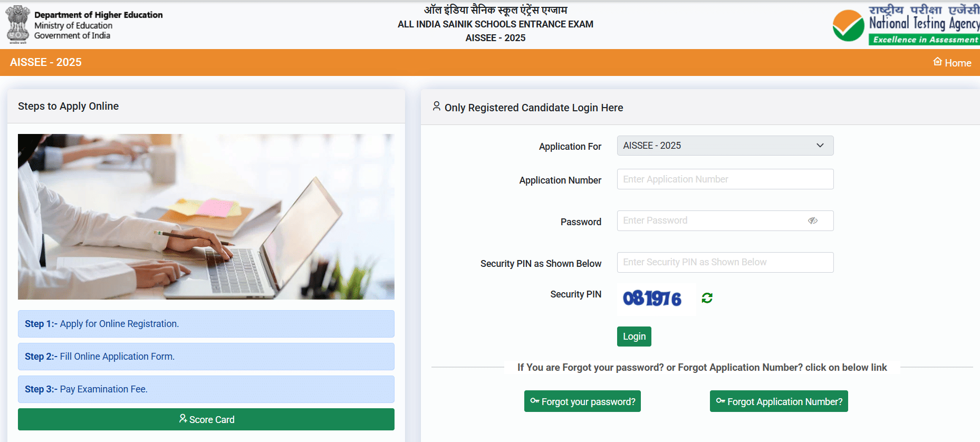Click the Home icon in orange bar
Image resolution: width=980 pixels, height=442 pixels.
pyautogui.click(x=937, y=62)
